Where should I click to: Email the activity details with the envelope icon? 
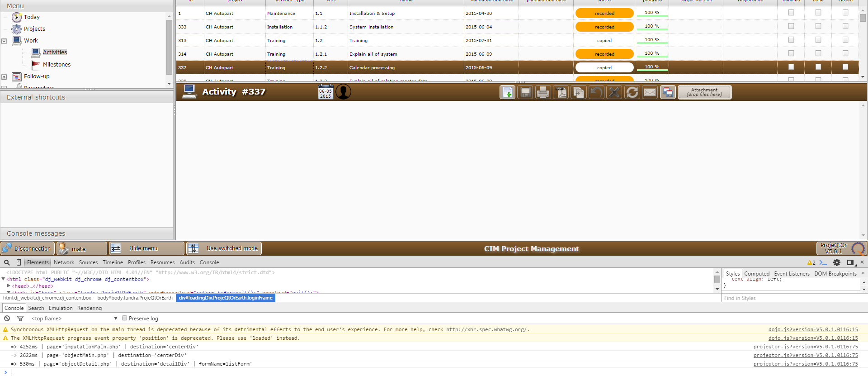click(650, 92)
